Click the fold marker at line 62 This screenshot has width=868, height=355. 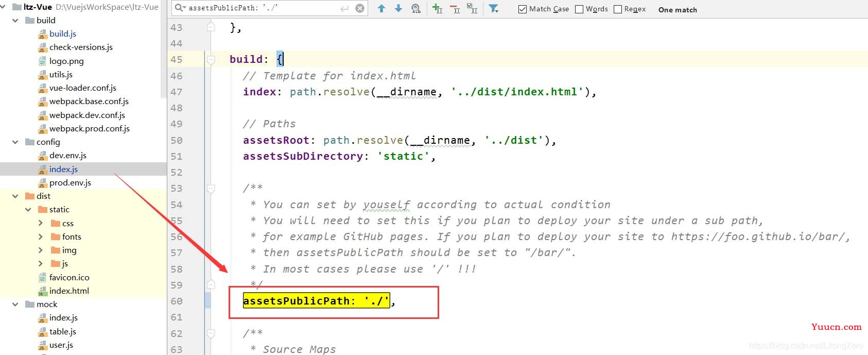[x=211, y=333]
